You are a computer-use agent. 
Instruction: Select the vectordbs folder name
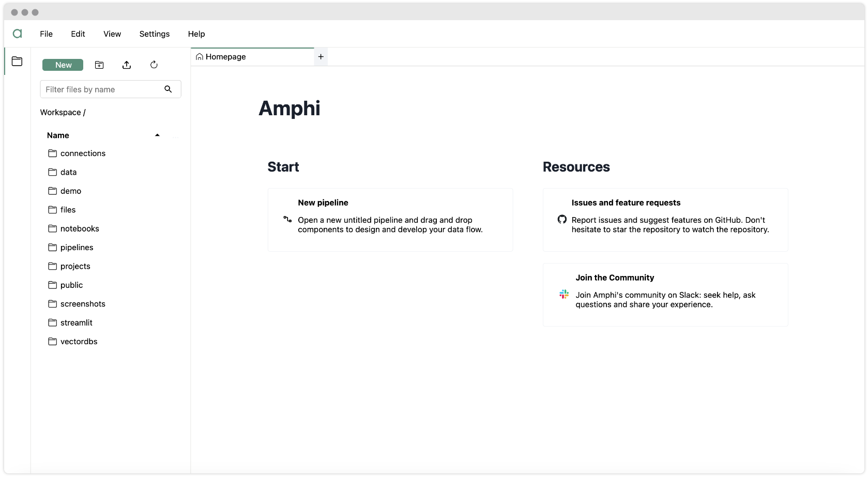pos(79,342)
